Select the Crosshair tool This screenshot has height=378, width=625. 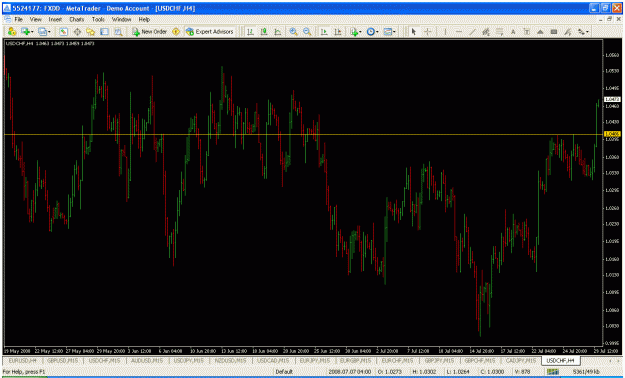(427, 32)
